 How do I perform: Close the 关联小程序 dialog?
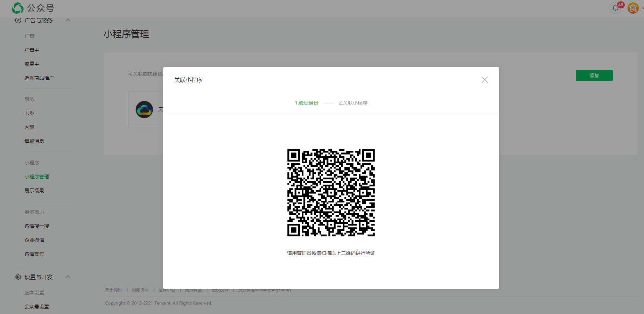pos(485,80)
